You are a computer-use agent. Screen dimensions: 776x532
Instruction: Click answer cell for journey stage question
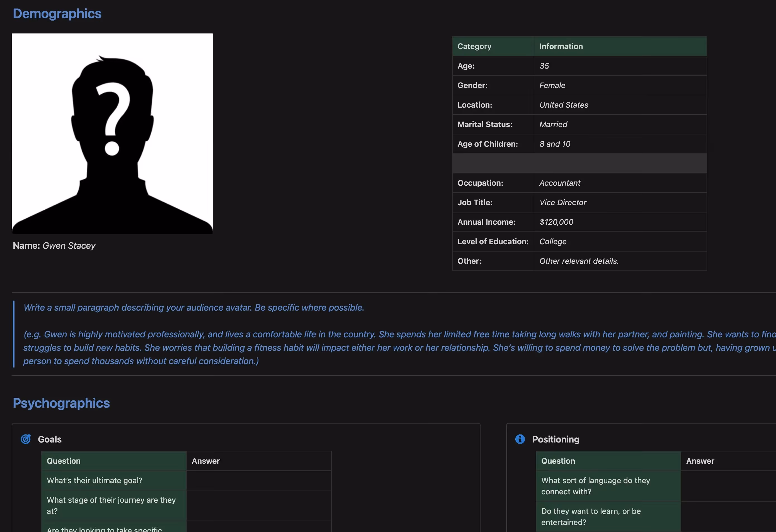pos(258,505)
